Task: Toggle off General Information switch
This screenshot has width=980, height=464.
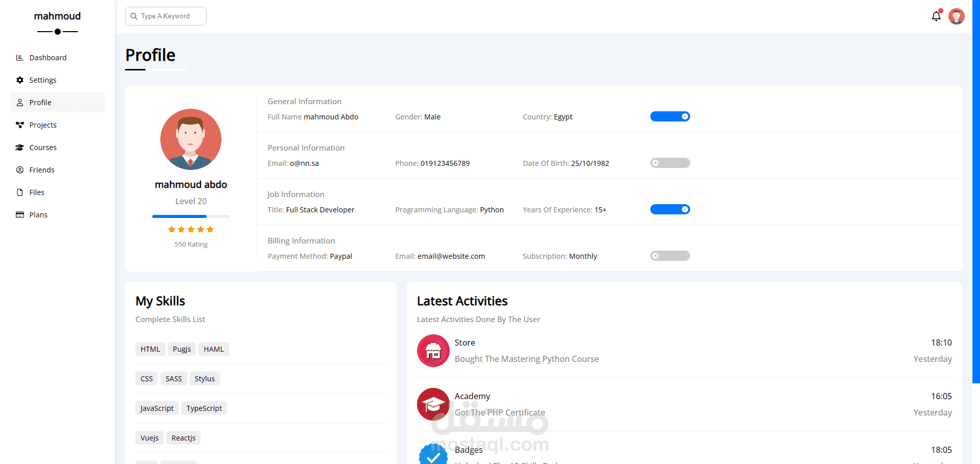Action: (670, 116)
